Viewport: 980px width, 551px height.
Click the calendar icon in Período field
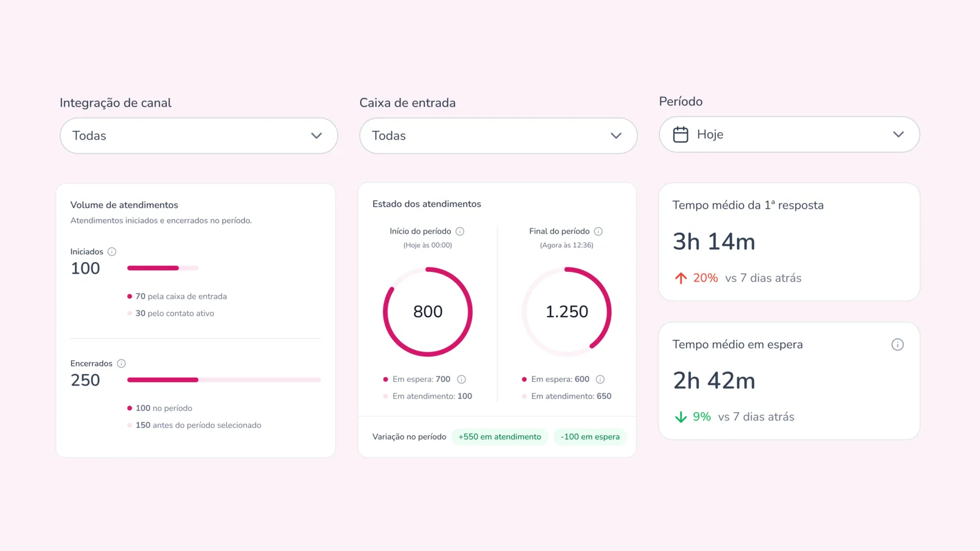680,135
